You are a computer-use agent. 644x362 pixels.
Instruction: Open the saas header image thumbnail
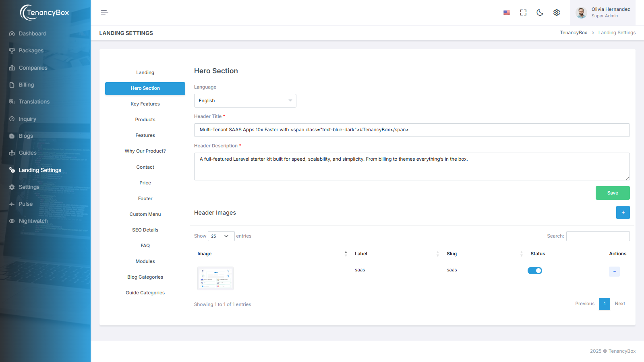point(215,279)
